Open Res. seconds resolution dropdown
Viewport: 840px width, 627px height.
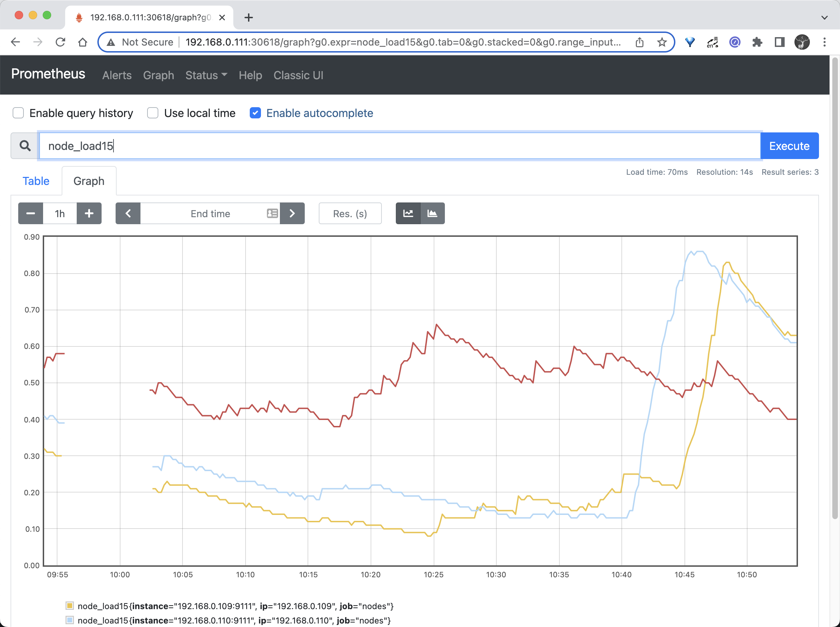(350, 213)
